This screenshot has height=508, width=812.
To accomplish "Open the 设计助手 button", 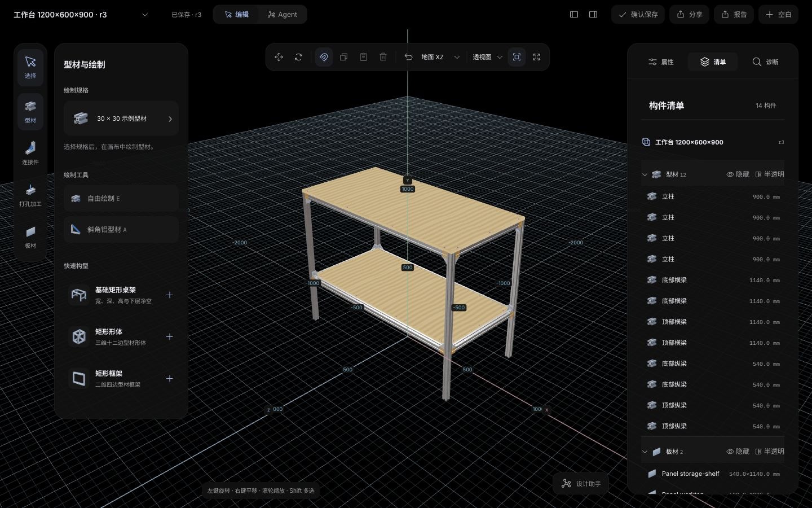I will click(581, 484).
